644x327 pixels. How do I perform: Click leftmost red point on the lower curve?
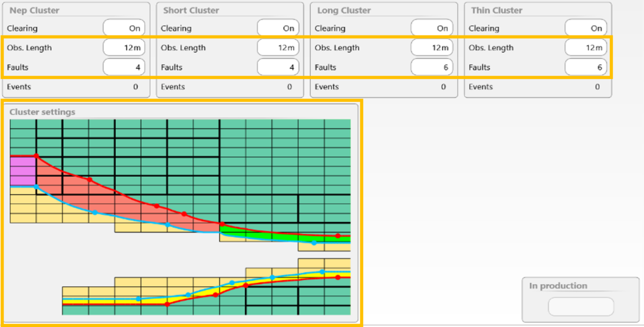167,304
